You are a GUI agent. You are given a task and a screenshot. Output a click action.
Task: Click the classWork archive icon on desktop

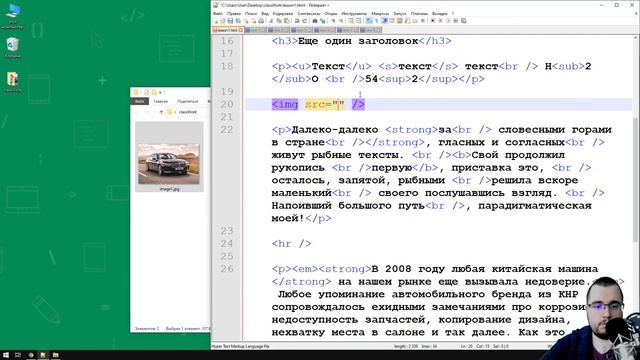point(12,82)
